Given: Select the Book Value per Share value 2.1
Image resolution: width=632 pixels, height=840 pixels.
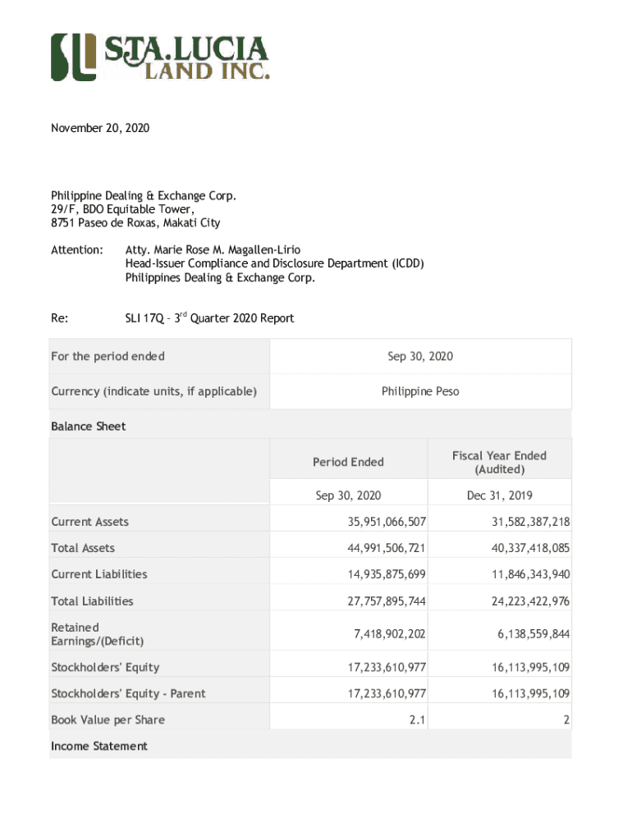Looking at the screenshot, I should [416, 720].
